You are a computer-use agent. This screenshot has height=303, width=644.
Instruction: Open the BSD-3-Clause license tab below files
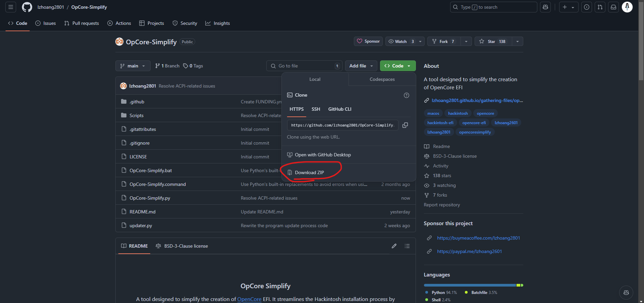click(182, 246)
